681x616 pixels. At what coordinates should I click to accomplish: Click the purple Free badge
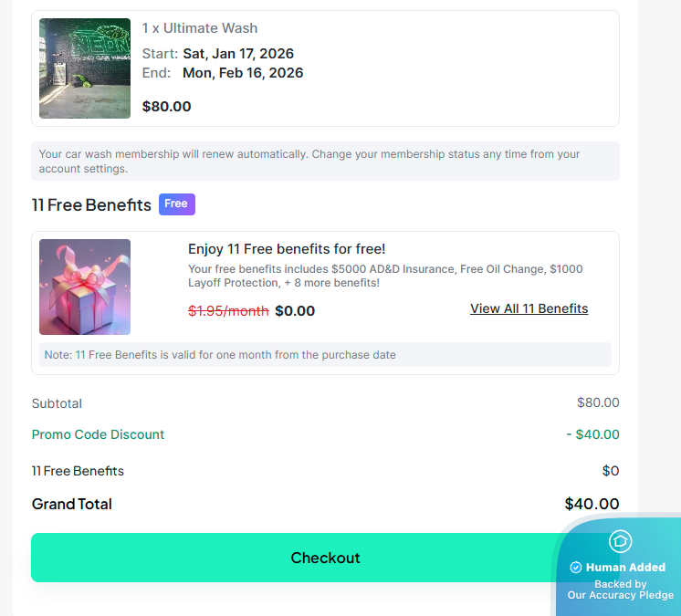tap(177, 204)
